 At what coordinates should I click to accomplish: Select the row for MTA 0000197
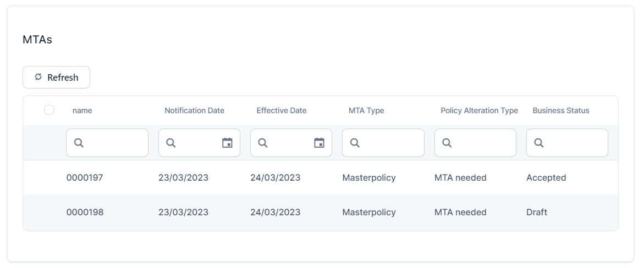pos(85,177)
